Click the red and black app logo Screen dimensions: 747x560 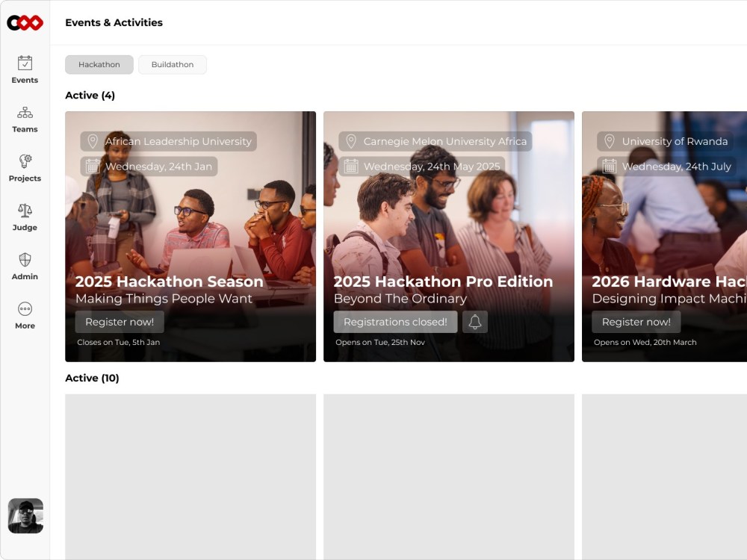click(25, 22)
